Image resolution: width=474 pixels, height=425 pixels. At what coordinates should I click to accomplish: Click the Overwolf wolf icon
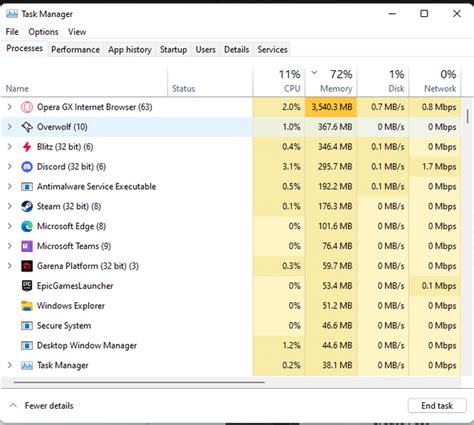coord(27,127)
